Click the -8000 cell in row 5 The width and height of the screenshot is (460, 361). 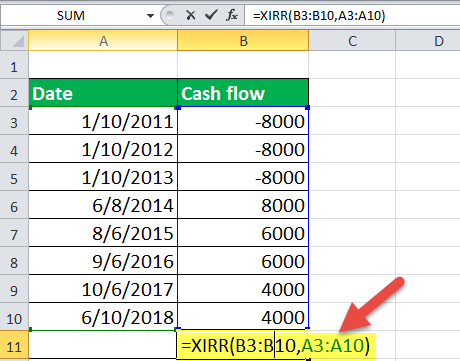point(243,177)
